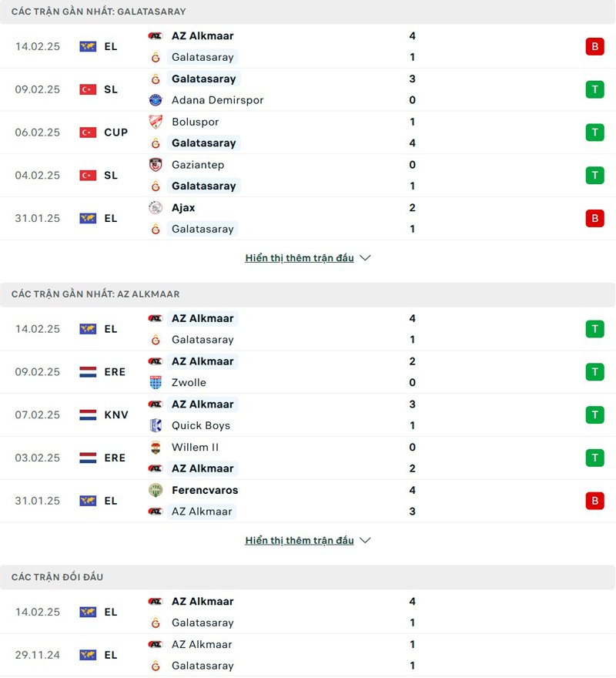The height and width of the screenshot is (678, 616).
Task: Click the Turkish flag beside the CUP label
Action: point(87,132)
